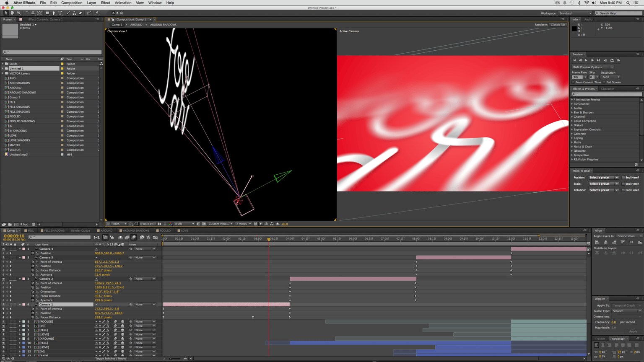Image resolution: width=644 pixels, height=362 pixels.
Task: Enable the From Current Time checkbox
Action: point(573,82)
